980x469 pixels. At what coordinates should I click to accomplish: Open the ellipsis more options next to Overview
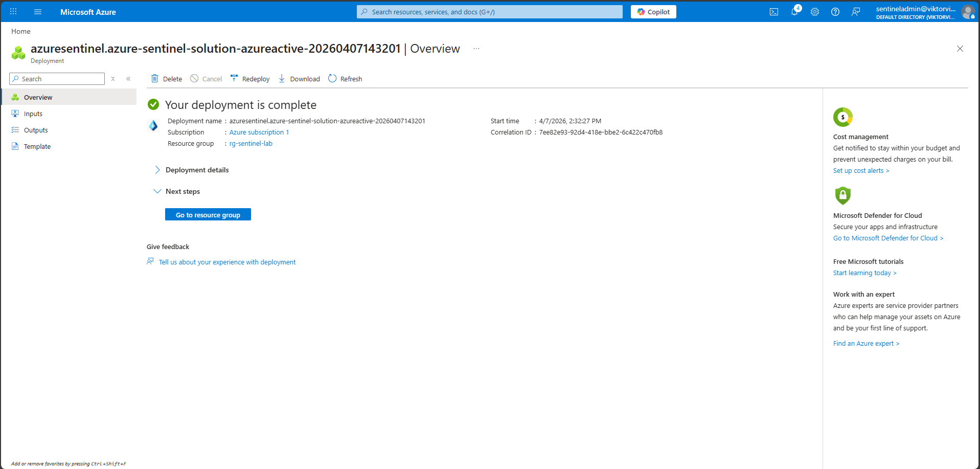pyautogui.click(x=476, y=49)
